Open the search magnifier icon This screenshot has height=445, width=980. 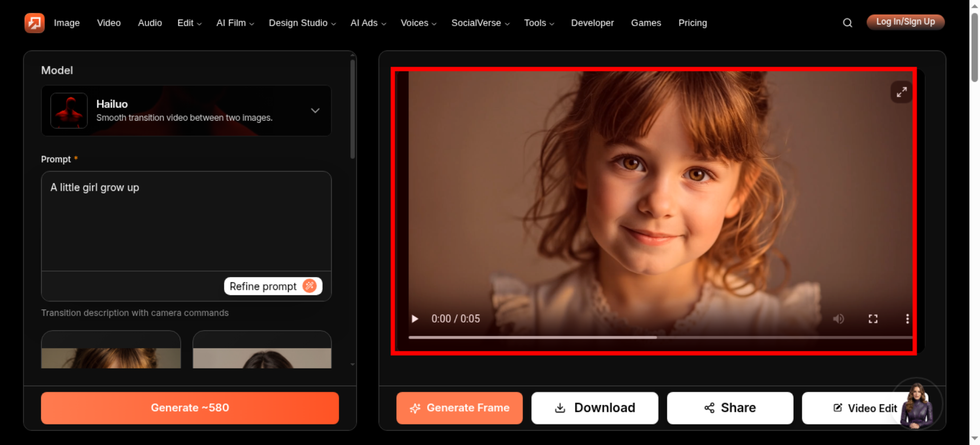[x=847, y=23]
